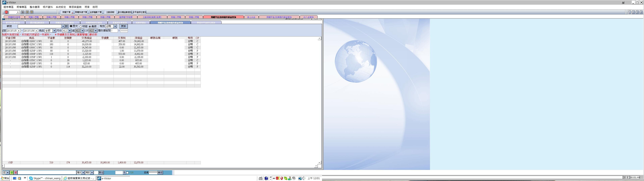Screen dimensions: 644x181
Task: Open the 系統設定 menu
Action: pyautogui.click(x=61, y=7)
